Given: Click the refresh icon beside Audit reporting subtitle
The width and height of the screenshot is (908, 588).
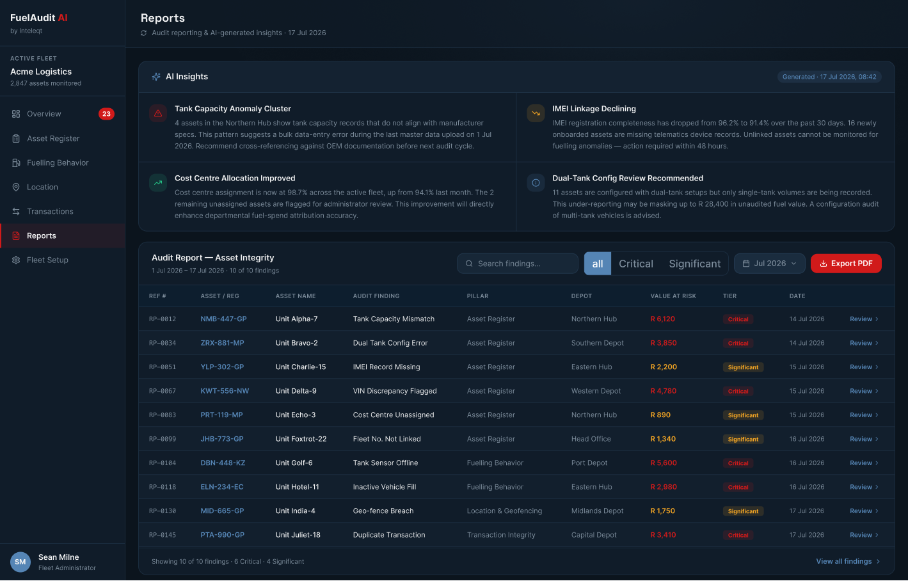Looking at the screenshot, I should pyautogui.click(x=144, y=33).
